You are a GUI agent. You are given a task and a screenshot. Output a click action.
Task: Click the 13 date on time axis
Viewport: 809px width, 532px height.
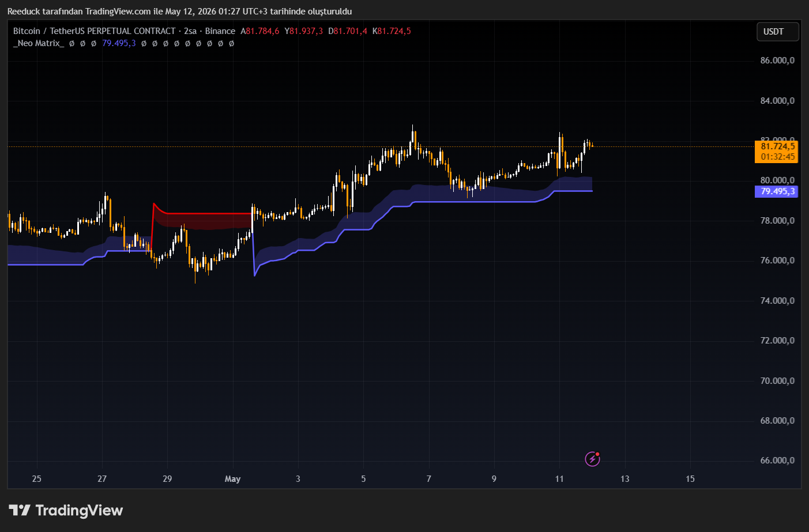click(x=625, y=479)
